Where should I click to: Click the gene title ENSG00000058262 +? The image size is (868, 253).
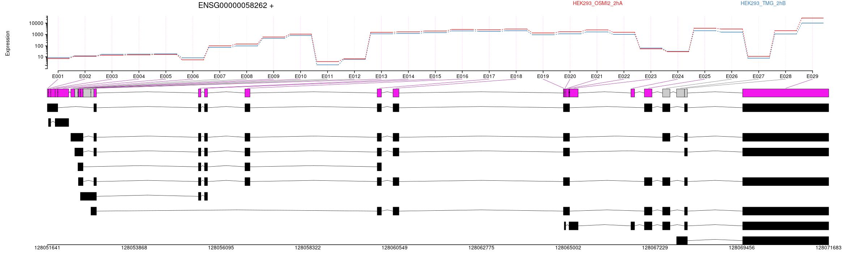[236, 5]
